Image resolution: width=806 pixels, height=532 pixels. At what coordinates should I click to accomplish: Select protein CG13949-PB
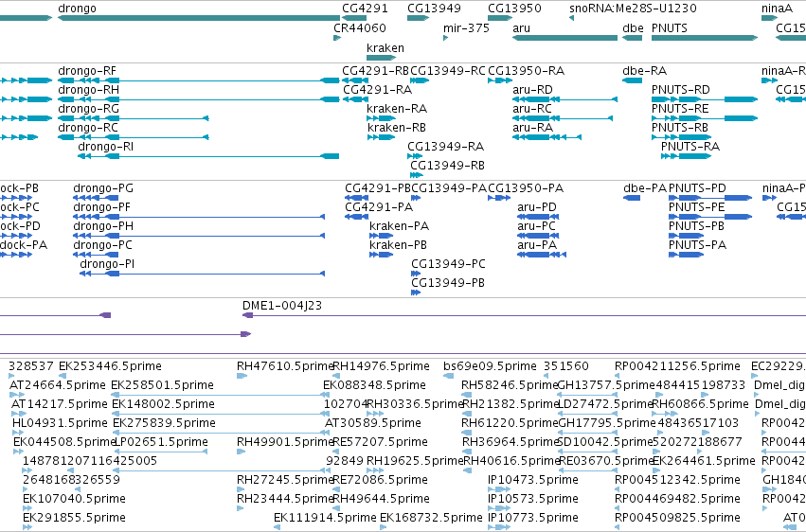coord(448,283)
